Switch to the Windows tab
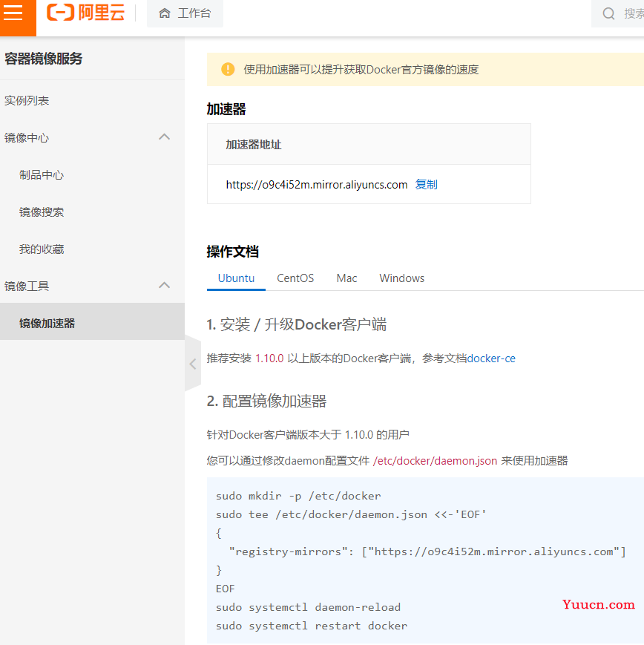Screen dimensions: 644x645 pyautogui.click(x=402, y=278)
